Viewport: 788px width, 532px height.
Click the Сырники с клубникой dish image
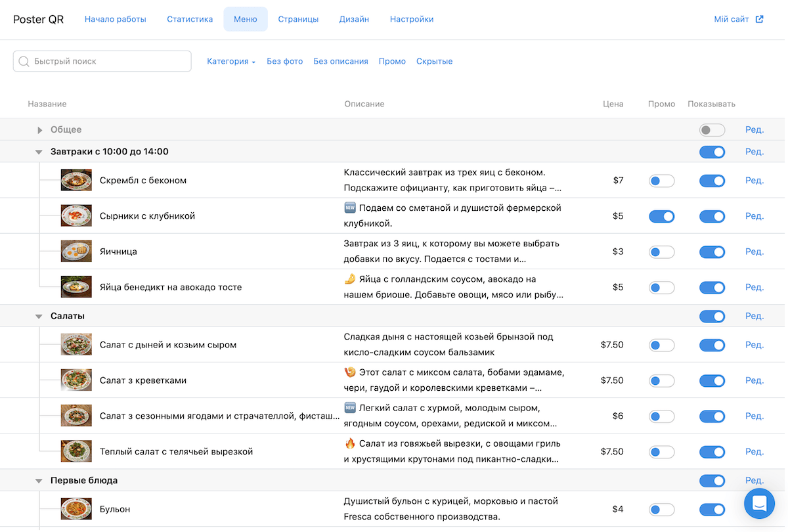(76, 216)
